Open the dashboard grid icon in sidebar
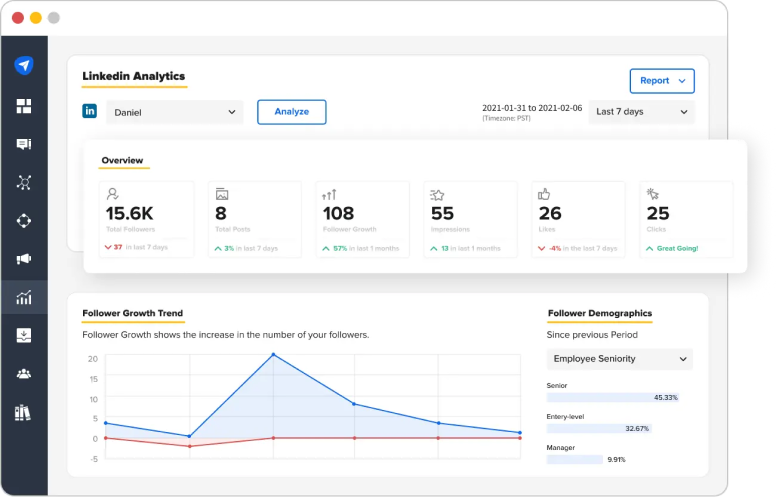 [24, 106]
